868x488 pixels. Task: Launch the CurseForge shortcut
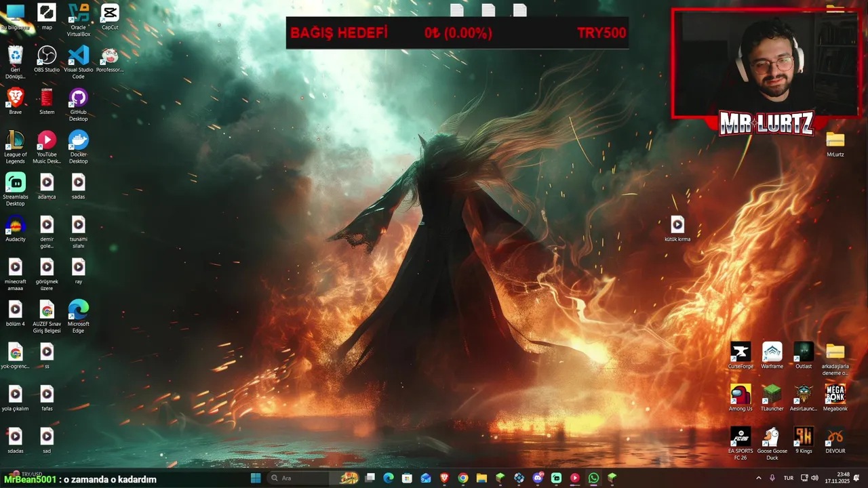point(741,355)
